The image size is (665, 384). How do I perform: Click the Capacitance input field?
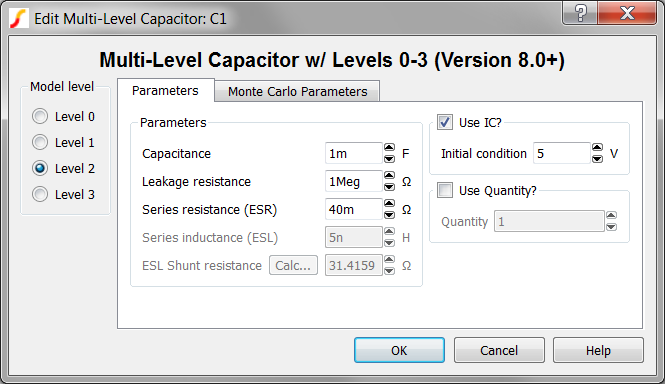click(354, 153)
